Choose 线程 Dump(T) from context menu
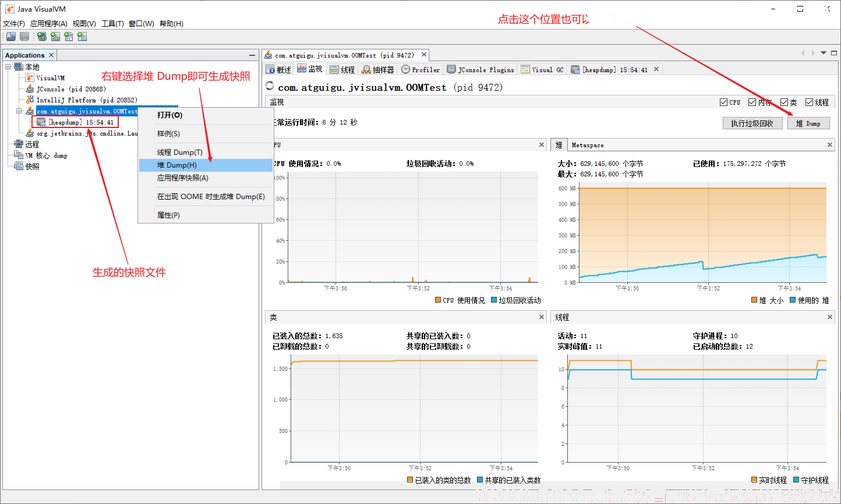 tap(206, 152)
